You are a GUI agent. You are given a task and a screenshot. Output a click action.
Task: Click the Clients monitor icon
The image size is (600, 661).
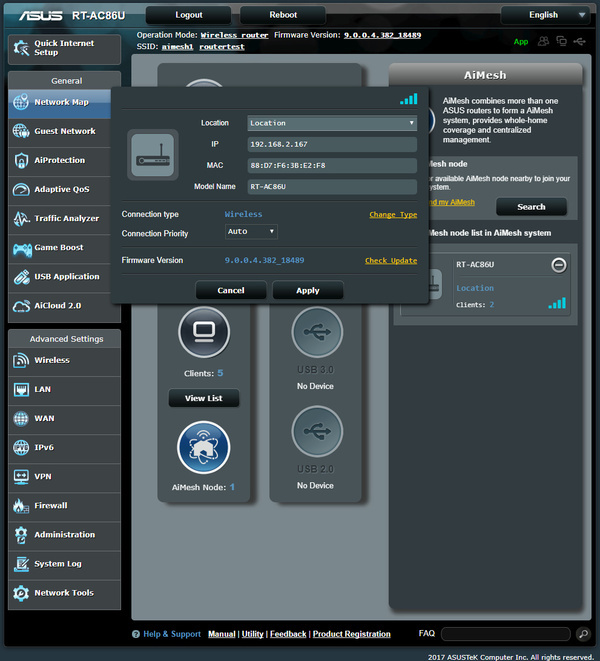pos(204,332)
